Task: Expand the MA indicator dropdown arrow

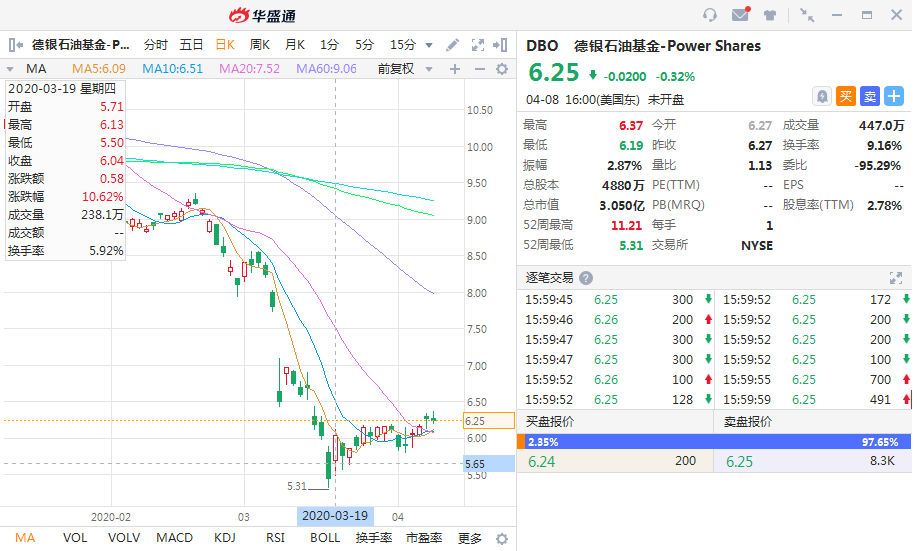Action: pyautogui.click(x=10, y=69)
